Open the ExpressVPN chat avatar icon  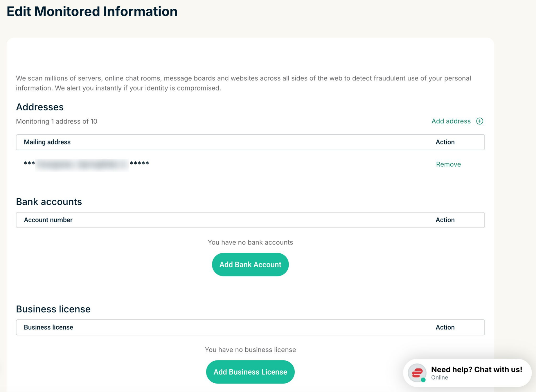tap(417, 373)
